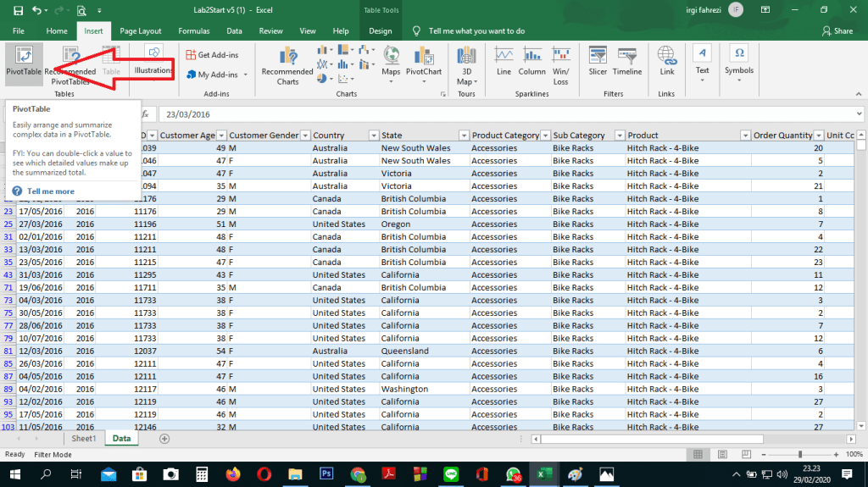
Task: Click the Tell me more link
Action: (51, 191)
